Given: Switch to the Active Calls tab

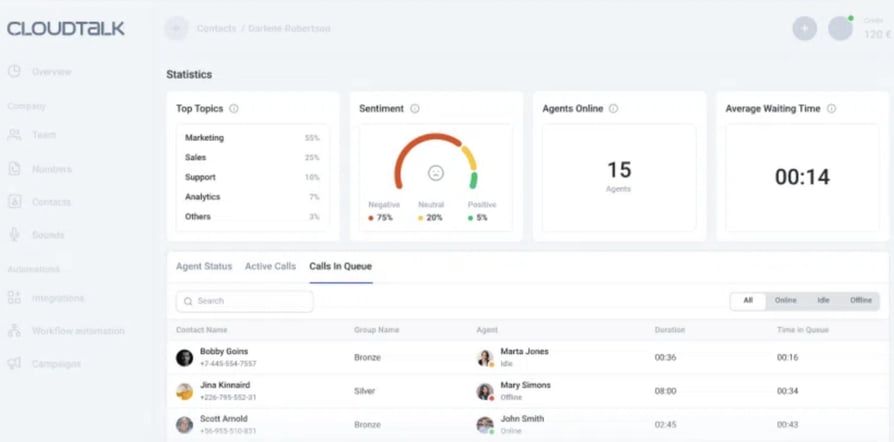Looking at the screenshot, I should 270,266.
